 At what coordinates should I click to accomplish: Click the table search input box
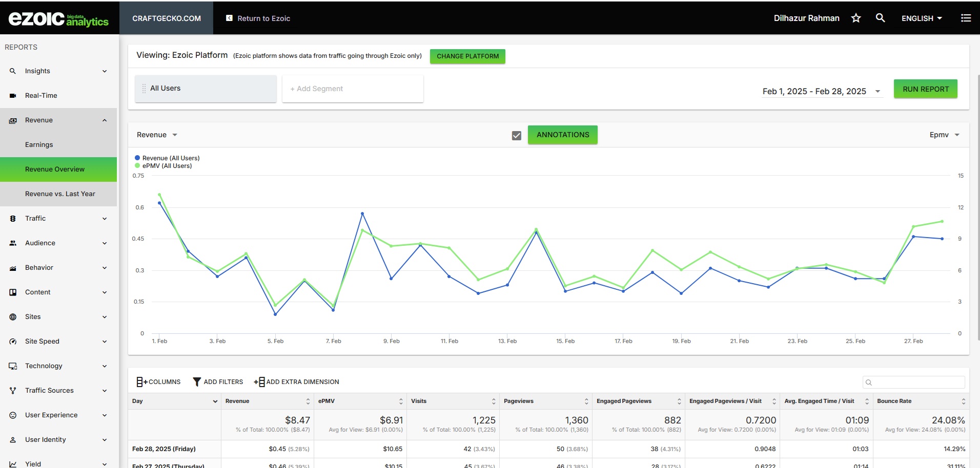pos(914,382)
